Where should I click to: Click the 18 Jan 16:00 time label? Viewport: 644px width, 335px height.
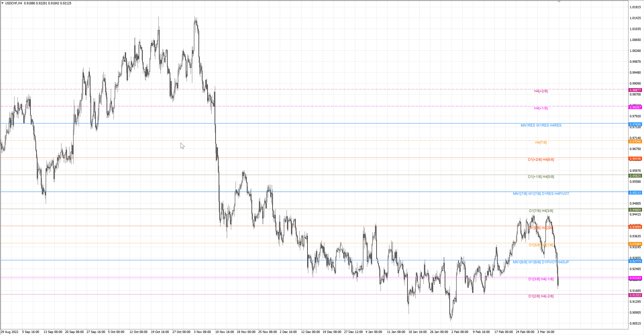click(x=417, y=332)
